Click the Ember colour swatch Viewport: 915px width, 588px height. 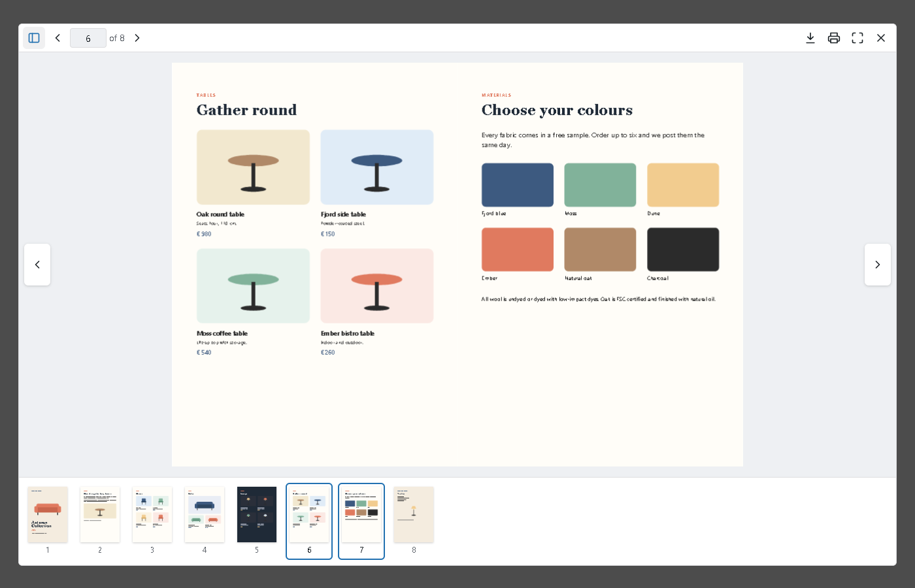coord(518,250)
